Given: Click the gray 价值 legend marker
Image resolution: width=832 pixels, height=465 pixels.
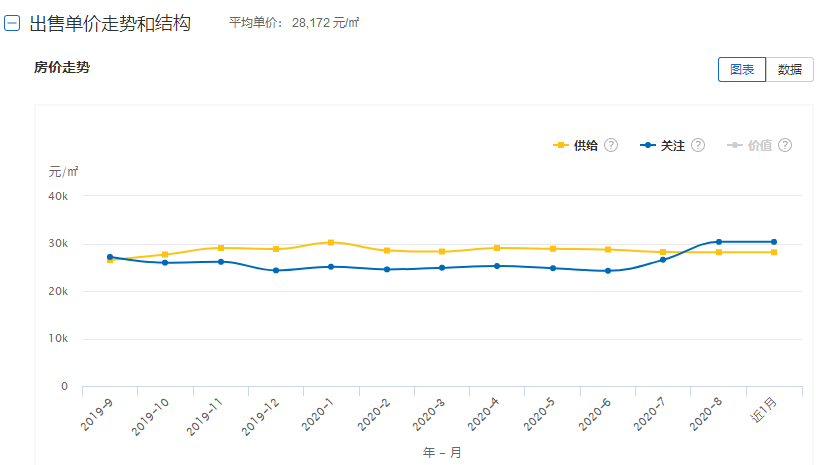Looking at the screenshot, I should pos(735,146).
